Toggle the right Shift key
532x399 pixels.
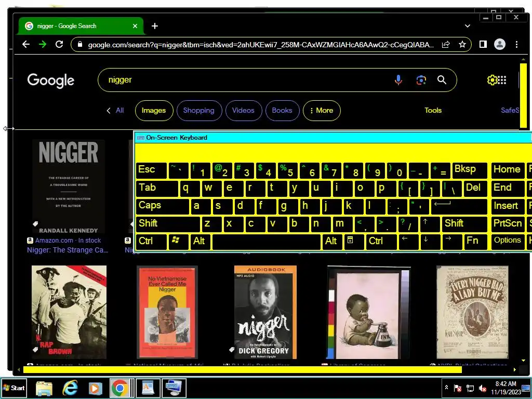click(464, 223)
